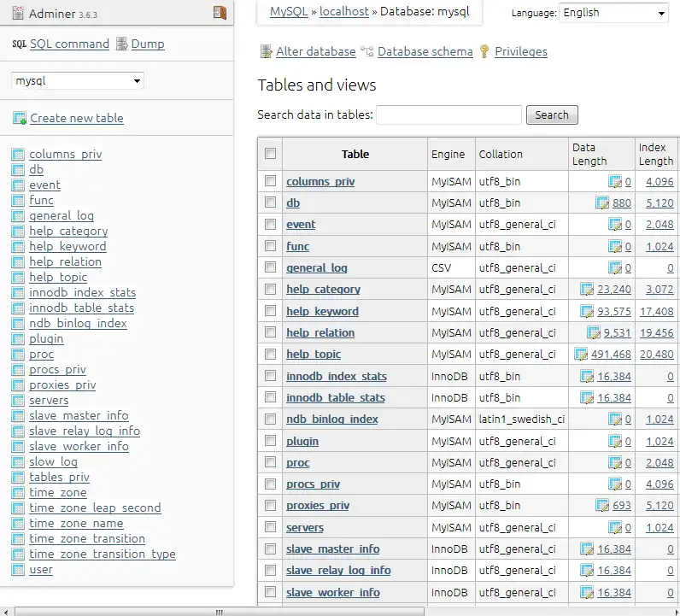Check the box for the event table

pyautogui.click(x=271, y=224)
